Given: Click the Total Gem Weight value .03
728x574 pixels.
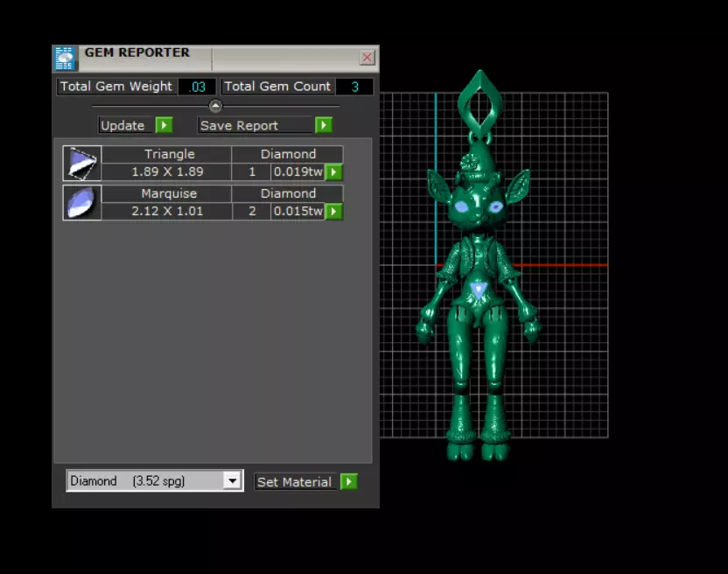Looking at the screenshot, I should coord(198,87).
